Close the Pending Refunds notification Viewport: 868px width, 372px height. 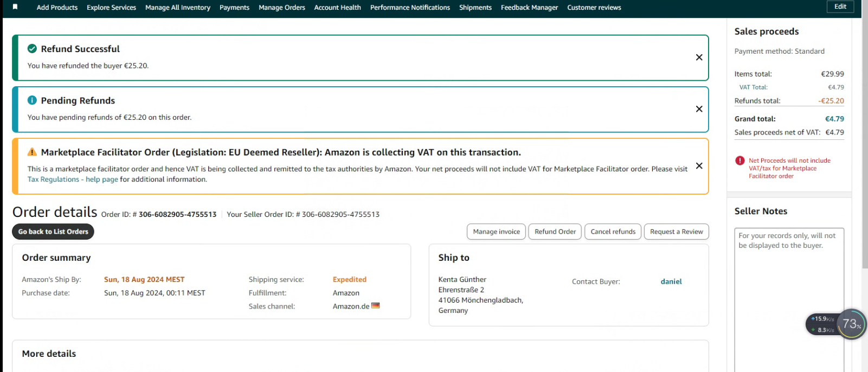click(699, 109)
